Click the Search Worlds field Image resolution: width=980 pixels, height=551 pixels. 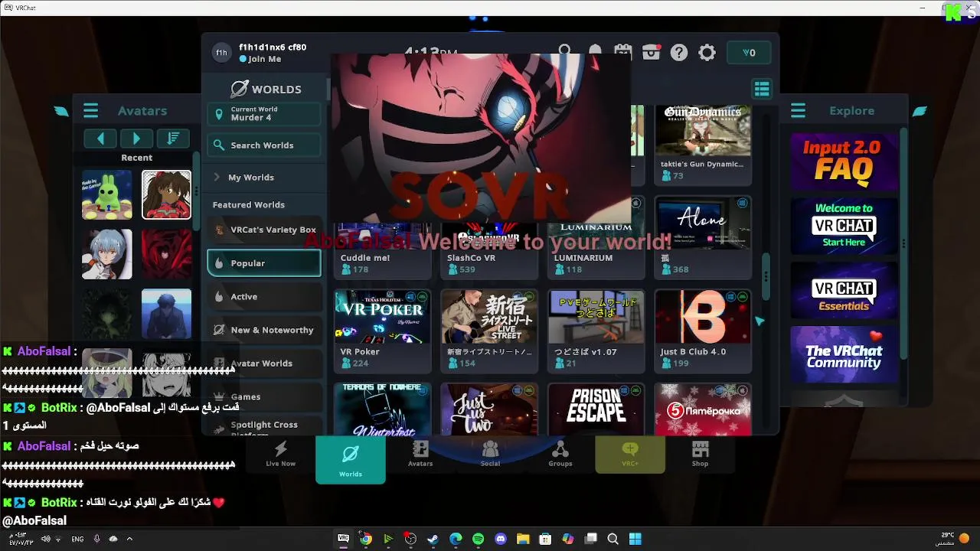(264, 145)
